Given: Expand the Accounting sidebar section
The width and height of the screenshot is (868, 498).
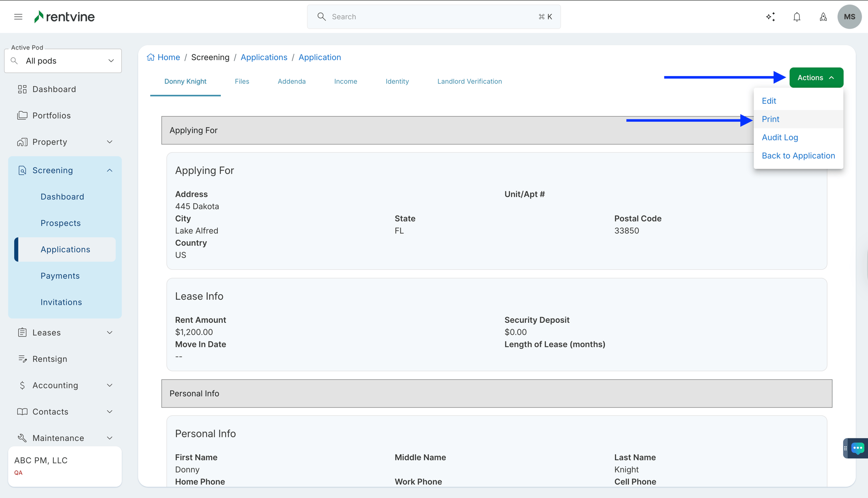Looking at the screenshot, I should click(x=65, y=385).
